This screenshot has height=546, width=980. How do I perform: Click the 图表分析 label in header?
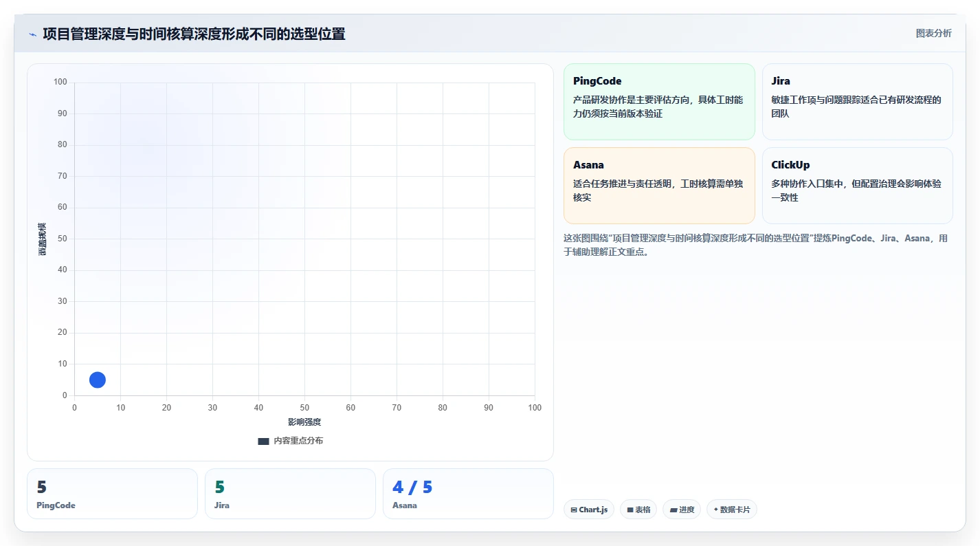[x=933, y=33]
